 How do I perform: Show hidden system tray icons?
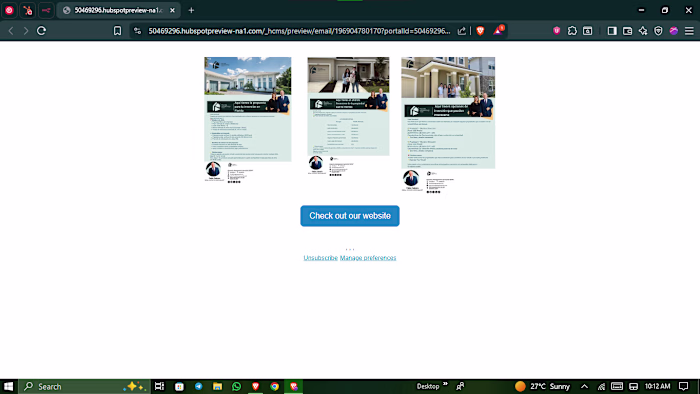[584, 386]
